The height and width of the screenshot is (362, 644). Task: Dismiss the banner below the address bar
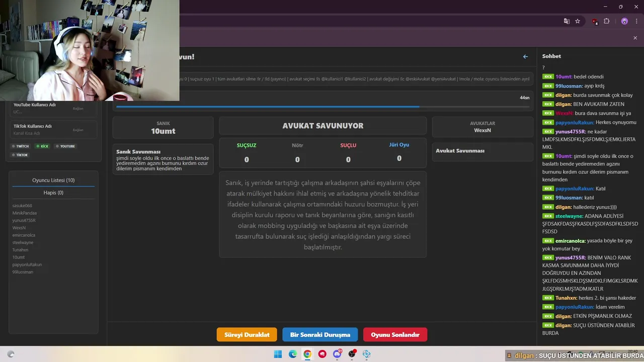tap(635, 38)
